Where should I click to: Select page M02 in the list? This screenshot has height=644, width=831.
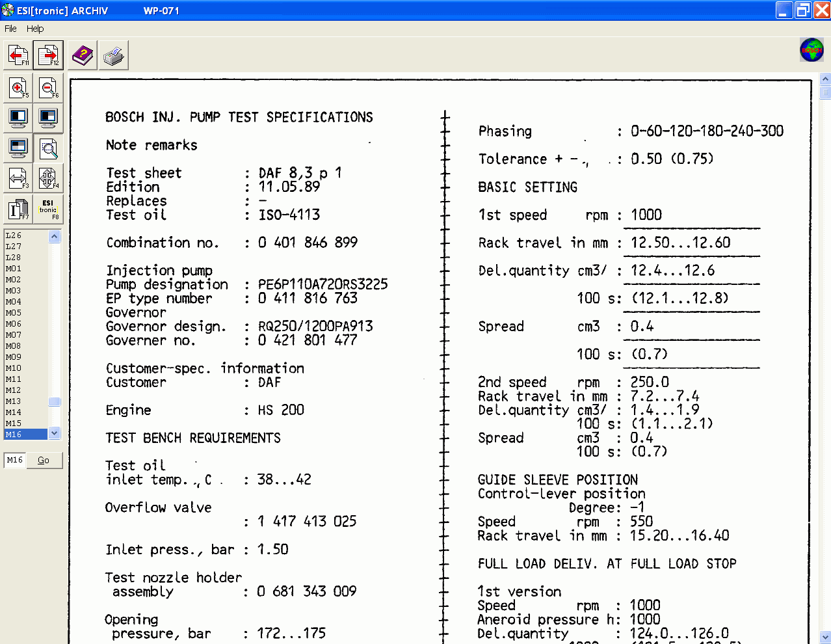pos(26,280)
